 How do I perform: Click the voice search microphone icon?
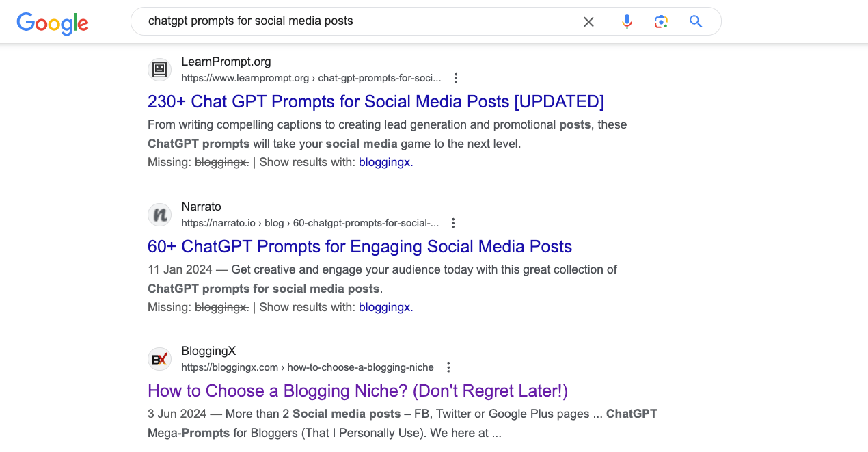tap(627, 21)
